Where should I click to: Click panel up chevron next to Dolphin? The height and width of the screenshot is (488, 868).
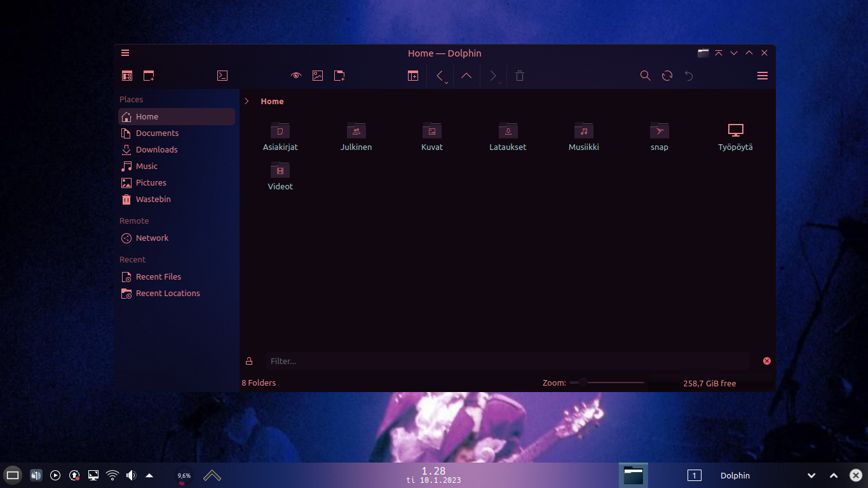pos(834,475)
